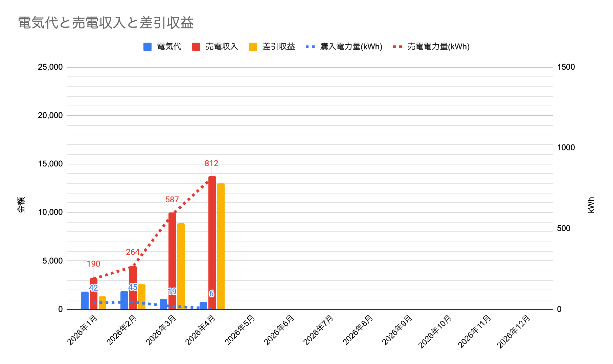
Task: Click the 2026年8月 axis label
Action: tap(358, 330)
